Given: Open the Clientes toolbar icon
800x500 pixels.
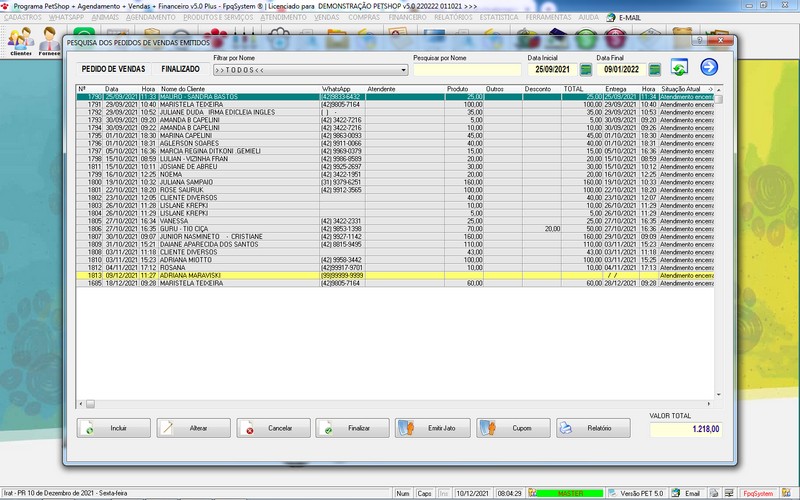Looking at the screenshot, I should click(21, 41).
